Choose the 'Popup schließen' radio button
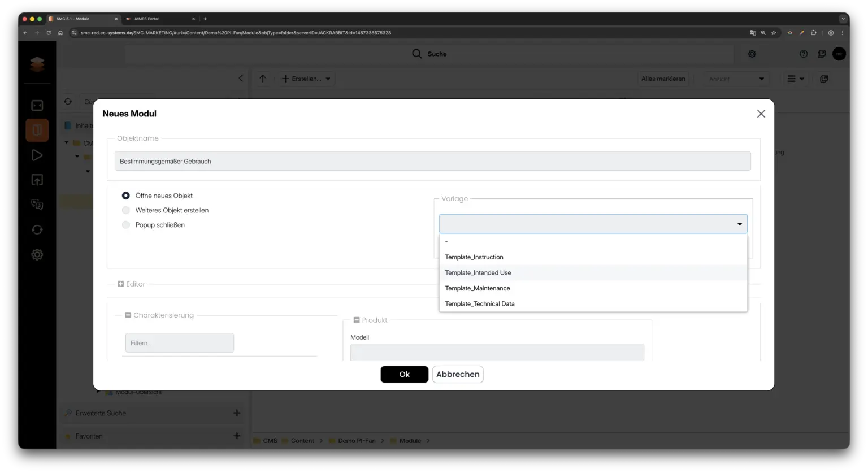The image size is (868, 473). tap(126, 225)
